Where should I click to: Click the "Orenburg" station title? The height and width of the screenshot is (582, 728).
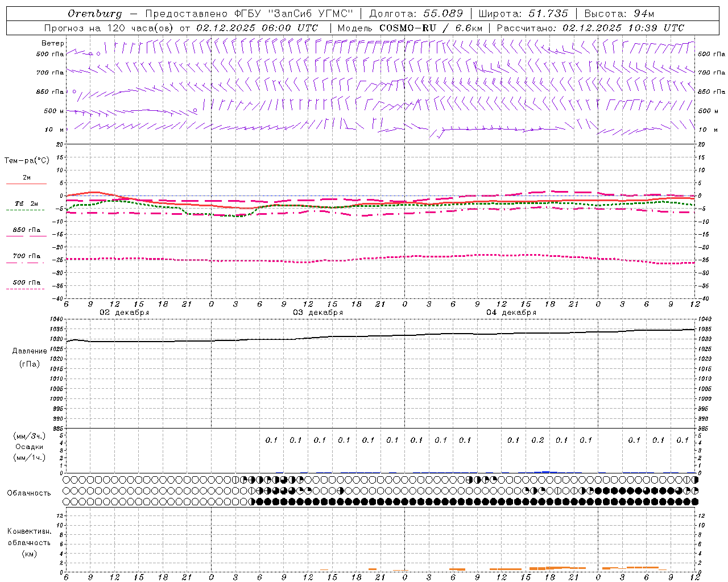94,14
